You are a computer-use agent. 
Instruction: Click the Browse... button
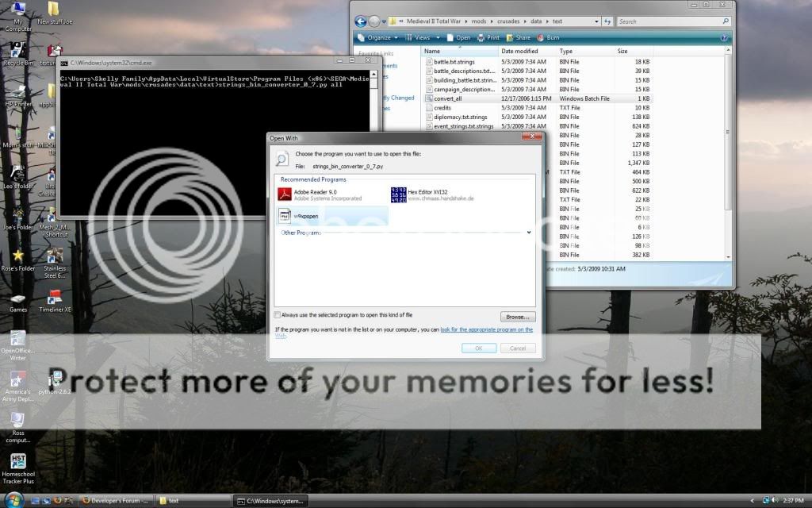518,317
